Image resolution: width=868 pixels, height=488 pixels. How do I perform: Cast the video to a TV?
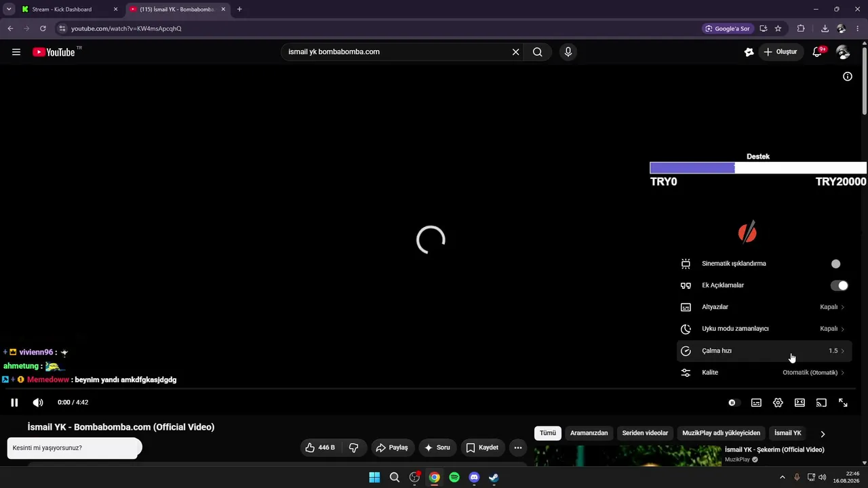821,403
